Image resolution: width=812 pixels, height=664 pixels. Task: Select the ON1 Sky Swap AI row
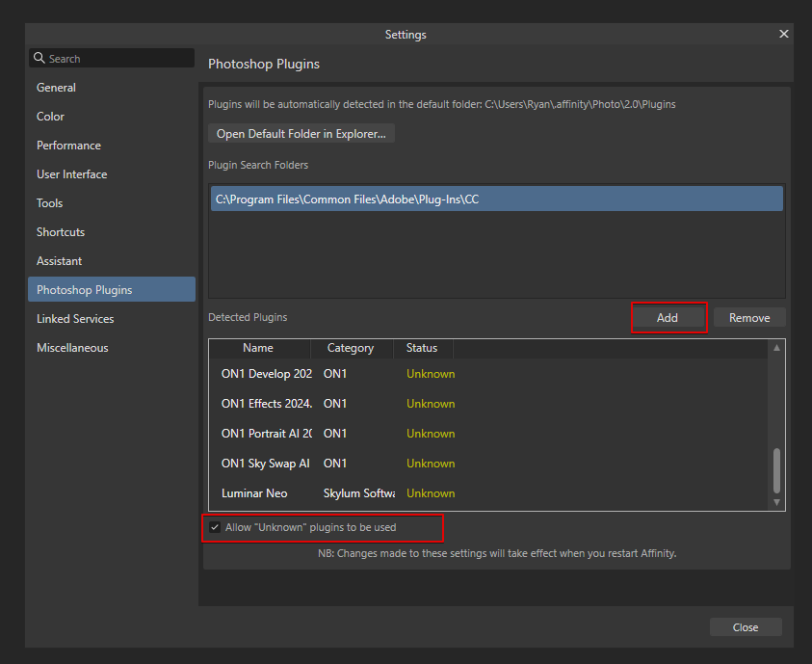pos(488,464)
